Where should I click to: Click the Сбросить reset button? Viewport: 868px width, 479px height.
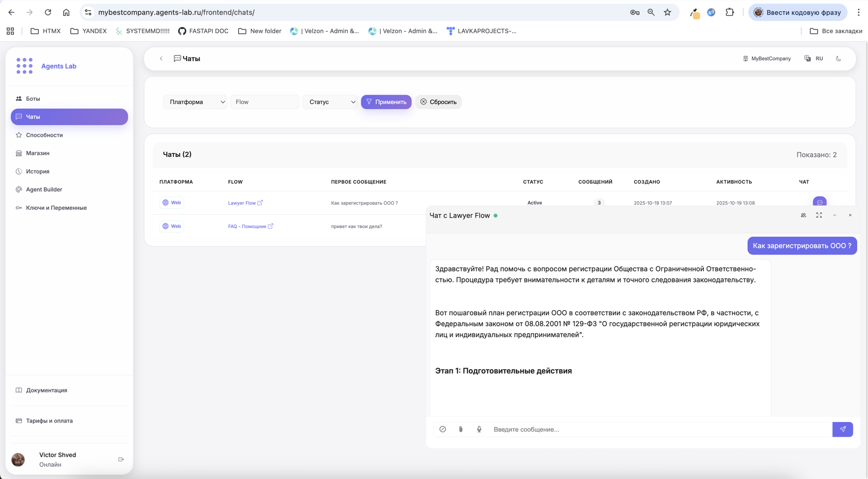click(x=438, y=102)
